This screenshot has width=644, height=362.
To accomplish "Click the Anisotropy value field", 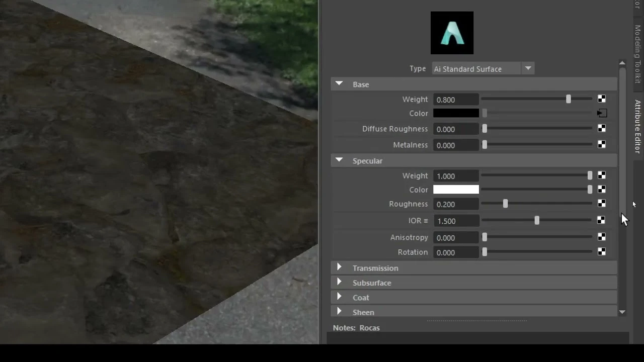I will tap(456, 237).
